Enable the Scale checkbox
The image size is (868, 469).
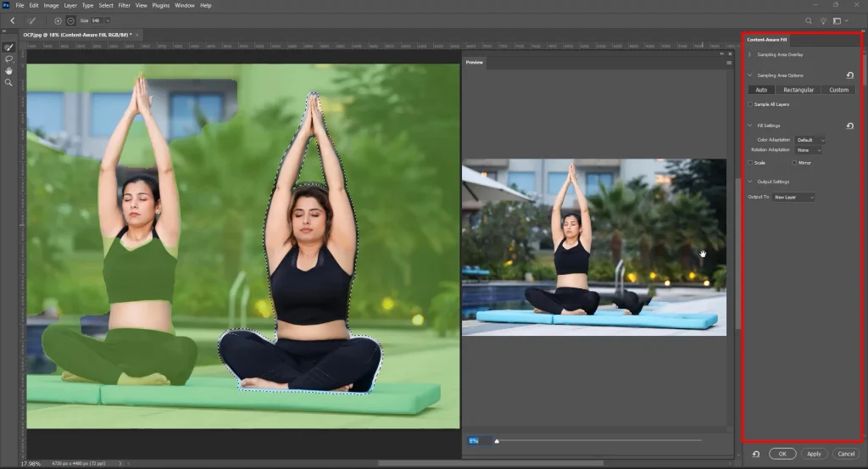coord(750,163)
